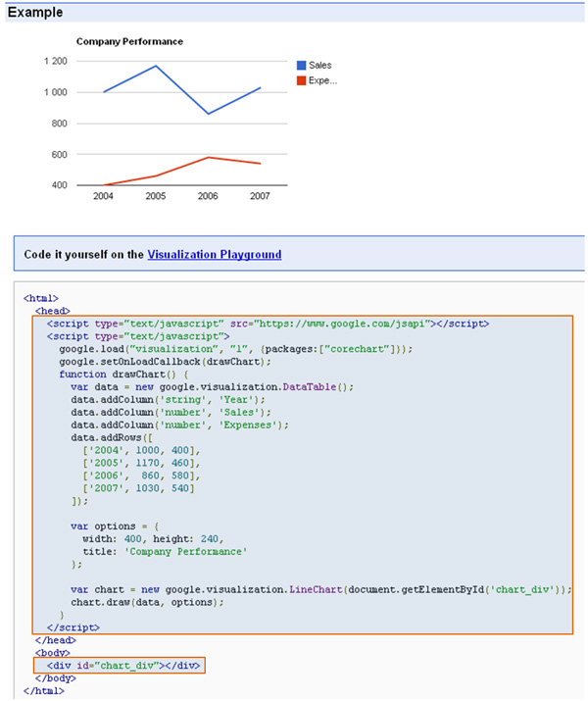
Task: Click the 2007 x-axis label
Action: tap(260, 196)
